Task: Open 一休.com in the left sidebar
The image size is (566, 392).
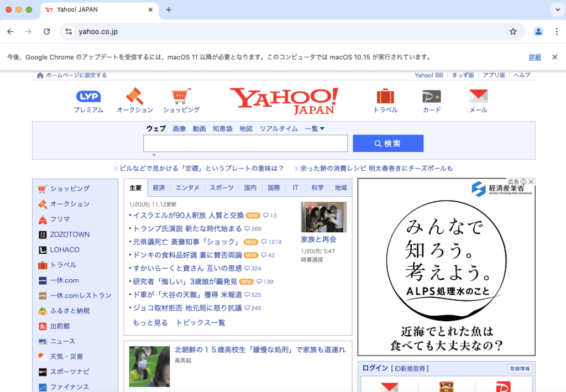Action: click(x=64, y=280)
